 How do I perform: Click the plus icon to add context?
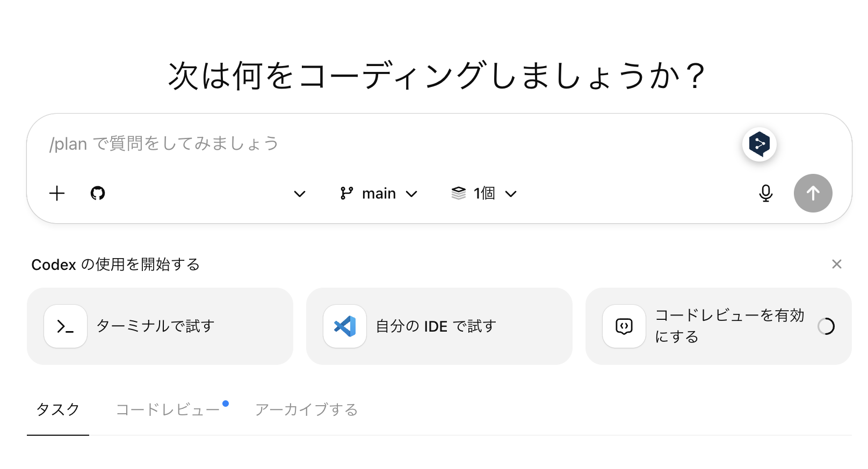point(56,193)
